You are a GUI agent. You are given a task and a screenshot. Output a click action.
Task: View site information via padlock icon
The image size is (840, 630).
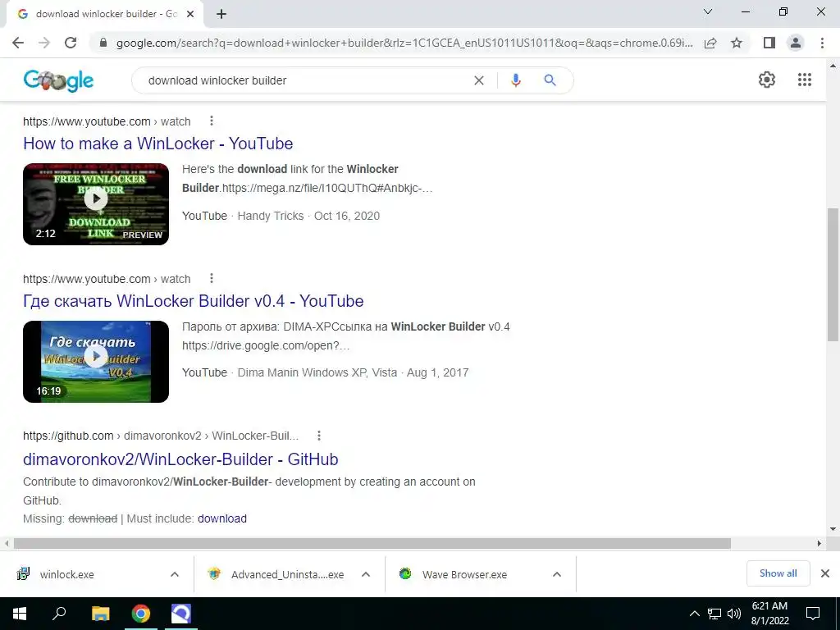pyautogui.click(x=103, y=43)
